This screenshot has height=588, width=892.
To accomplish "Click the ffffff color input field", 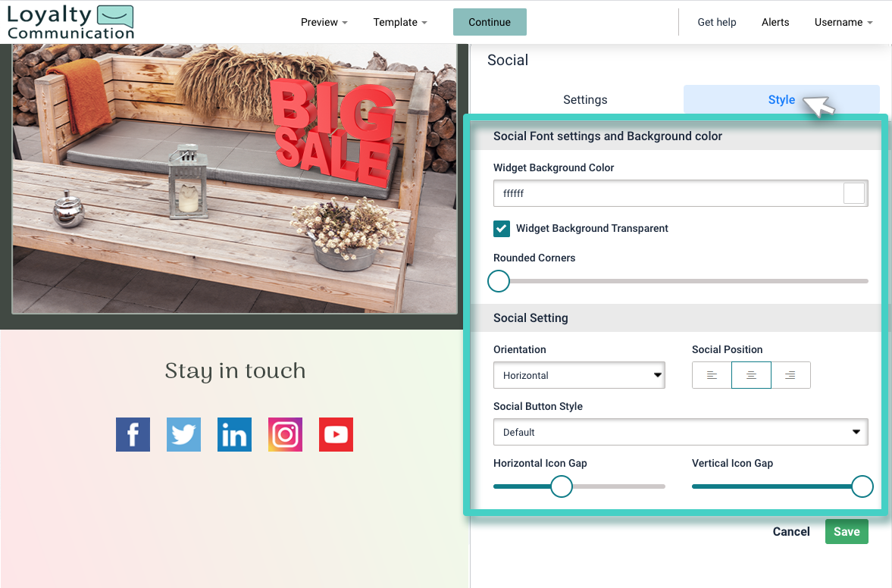I will click(667, 193).
